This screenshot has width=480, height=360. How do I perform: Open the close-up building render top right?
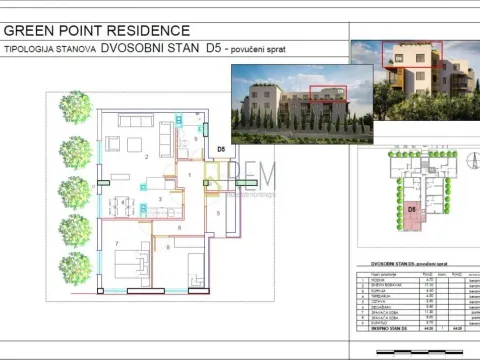[416, 80]
